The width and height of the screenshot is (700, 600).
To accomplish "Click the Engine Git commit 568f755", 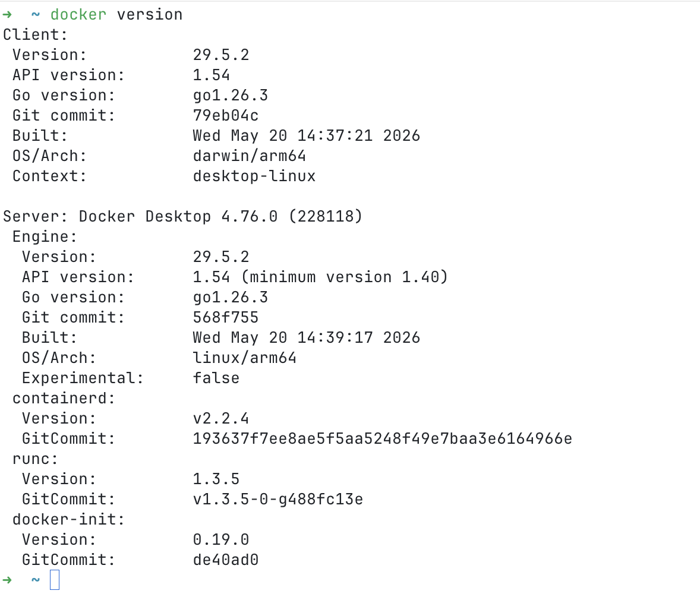I will pos(225,317).
